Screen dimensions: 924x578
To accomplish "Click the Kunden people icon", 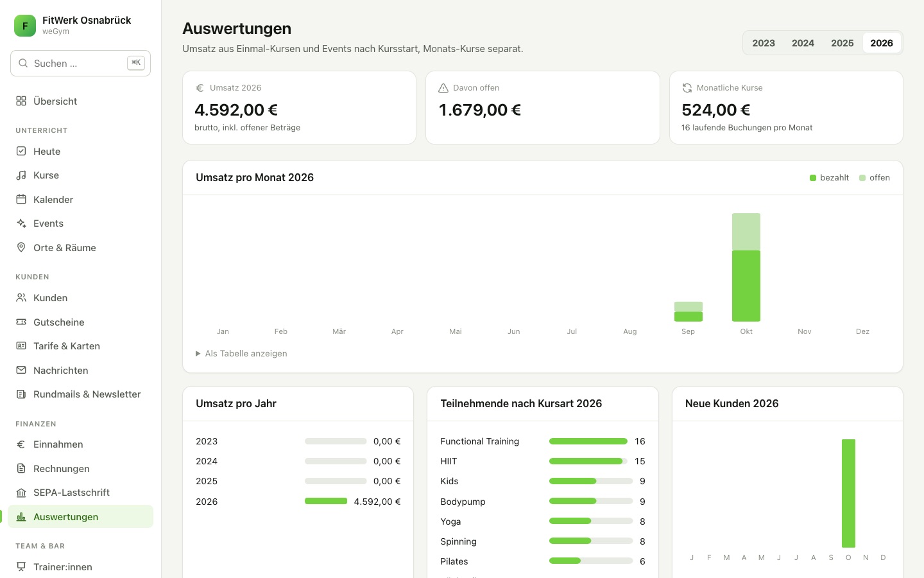I will (x=21, y=297).
